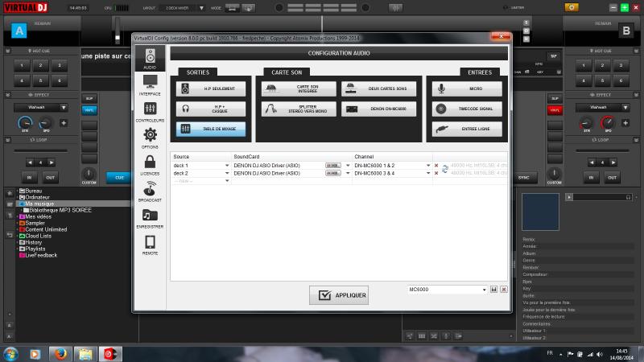Open Firefox from the taskbar

[60, 354]
